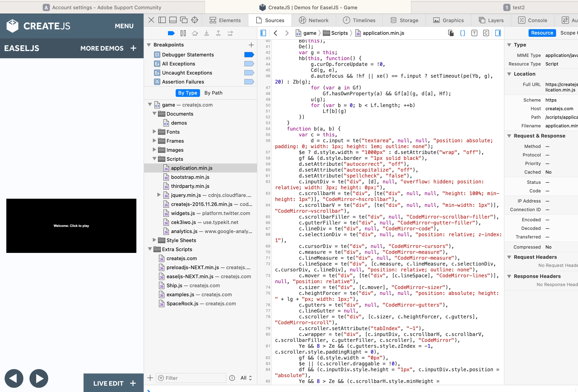
Task: Click the step into debugger icon
Action: pyautogui.click(x=206, y=33)
